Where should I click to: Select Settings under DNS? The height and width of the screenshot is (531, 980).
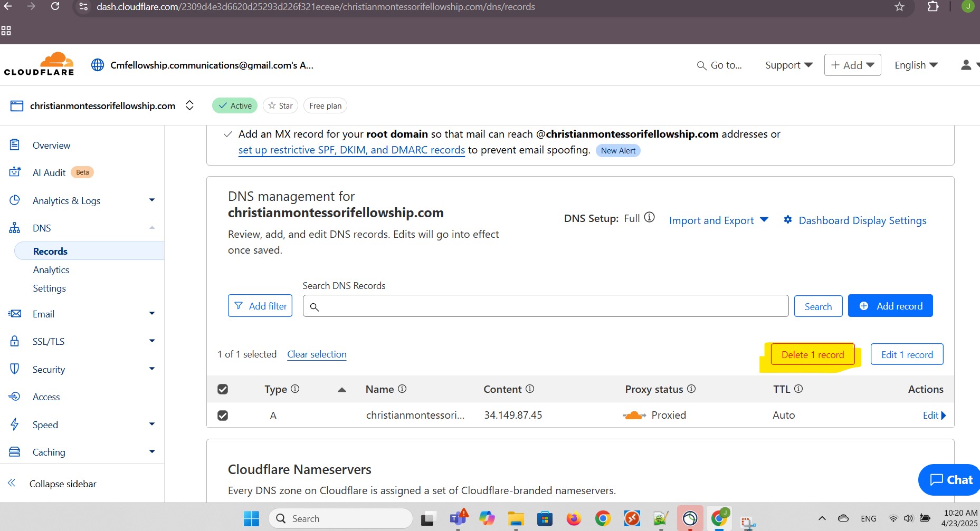pyautogui.click(x=50, y=288)
